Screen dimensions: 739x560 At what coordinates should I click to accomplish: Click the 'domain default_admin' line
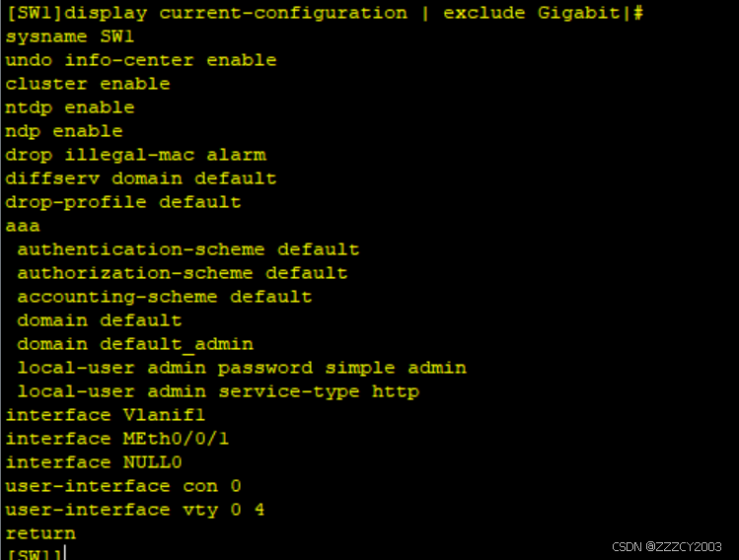coord(134,344)
